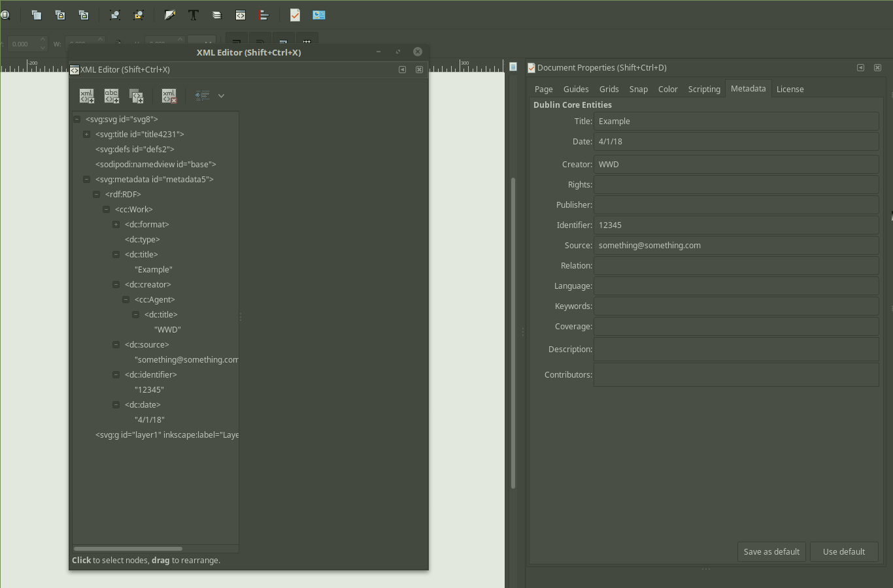Select the "WWD" text node
The image size is (893, 588).
point(167,329)
